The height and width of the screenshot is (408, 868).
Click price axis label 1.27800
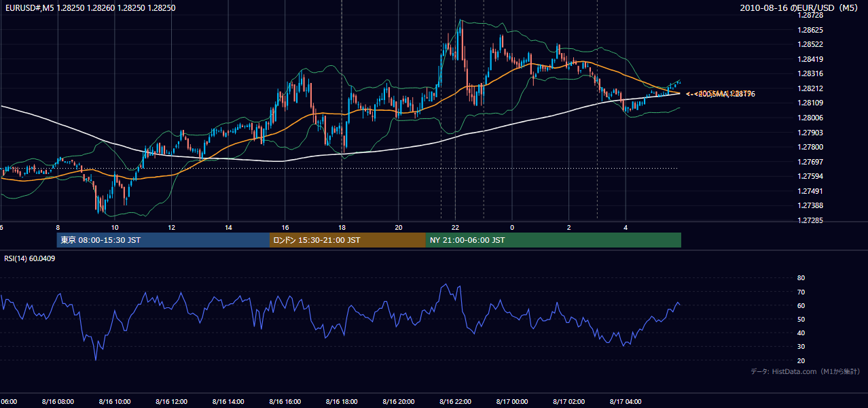tap(811, 147)
